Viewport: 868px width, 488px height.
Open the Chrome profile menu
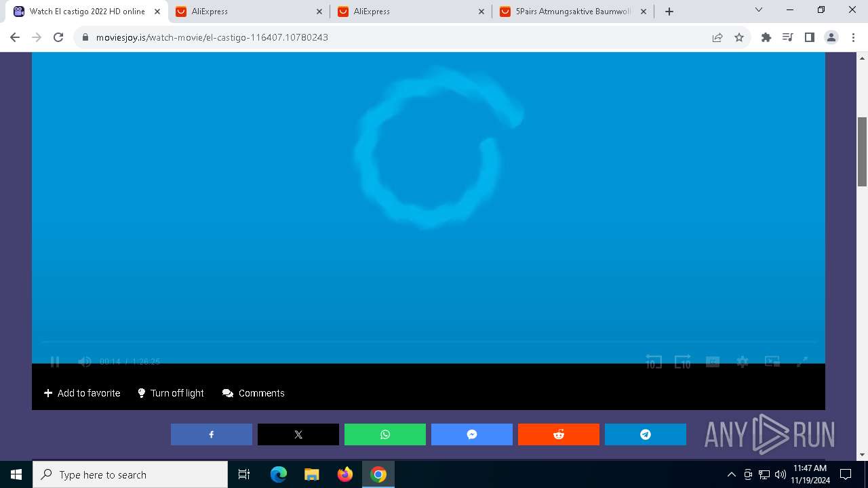(831, 37)
